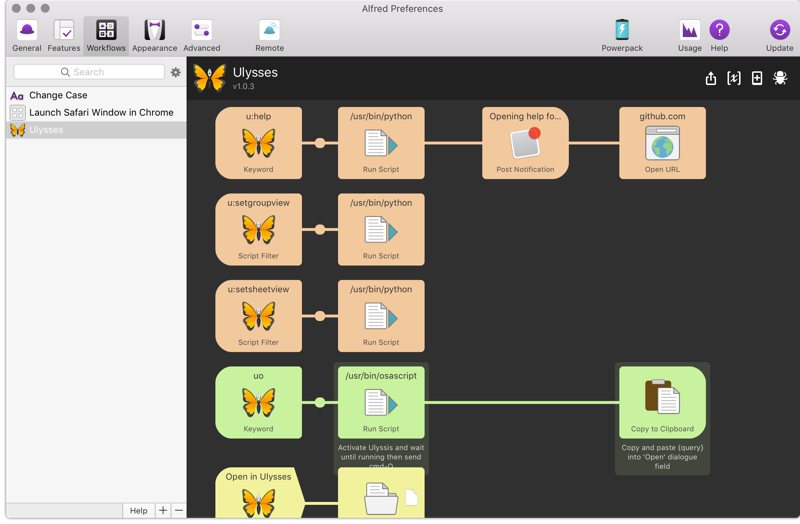Click connection dot after u:help keyword

coord(320,143)
